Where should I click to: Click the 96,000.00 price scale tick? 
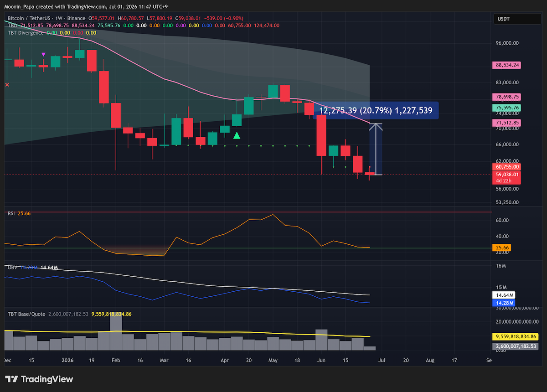pyautogui.click(x=507, y=43)
